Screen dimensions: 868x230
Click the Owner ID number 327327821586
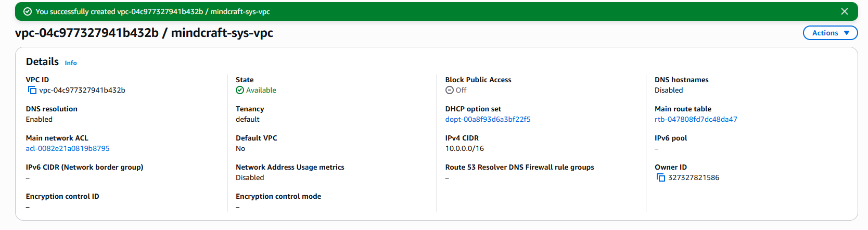[x=694, y=178]
